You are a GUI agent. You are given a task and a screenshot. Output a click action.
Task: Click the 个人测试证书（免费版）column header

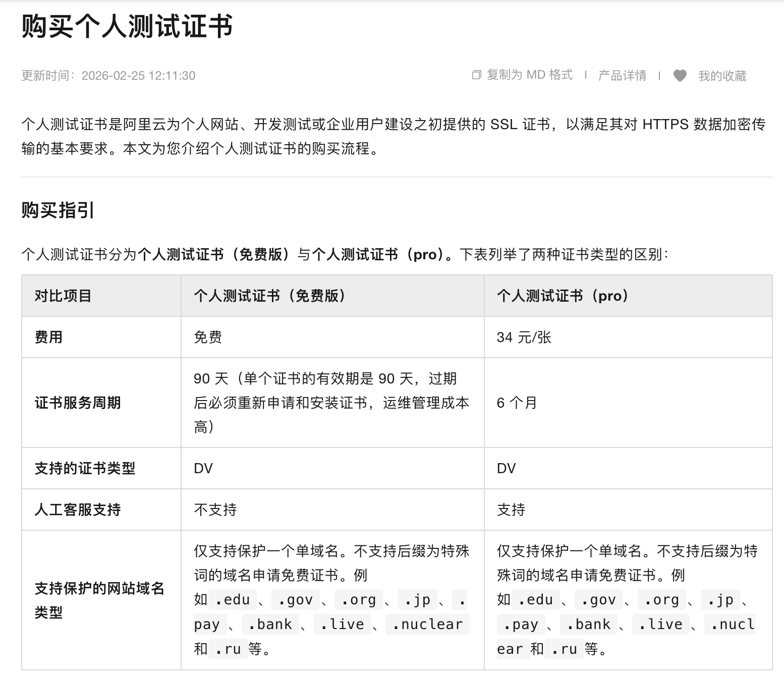pyautogui.click(x=270, y=296)
